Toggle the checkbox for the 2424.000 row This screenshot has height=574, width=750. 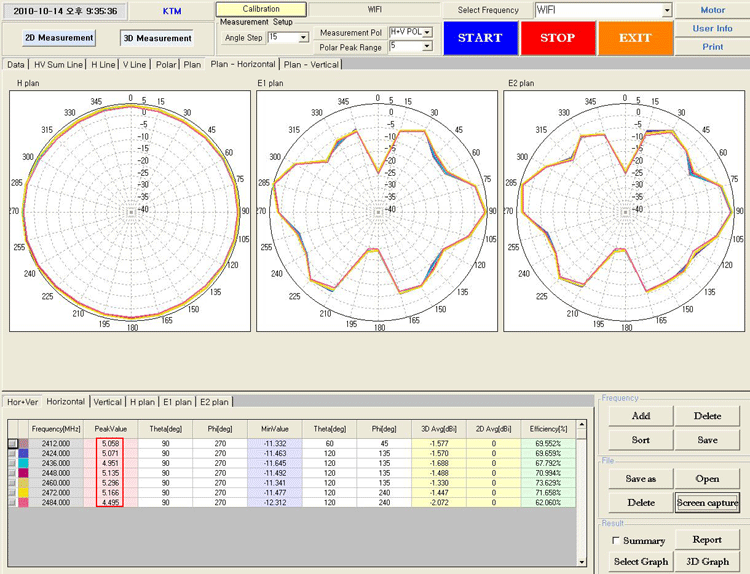tap(12, 453)
